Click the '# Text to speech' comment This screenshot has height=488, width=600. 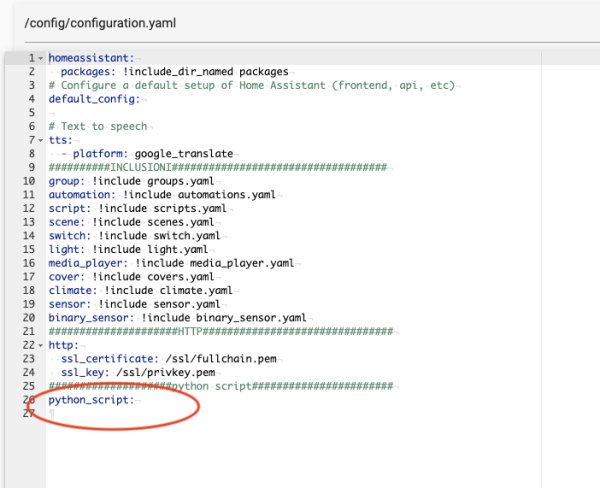click(98, 127)
